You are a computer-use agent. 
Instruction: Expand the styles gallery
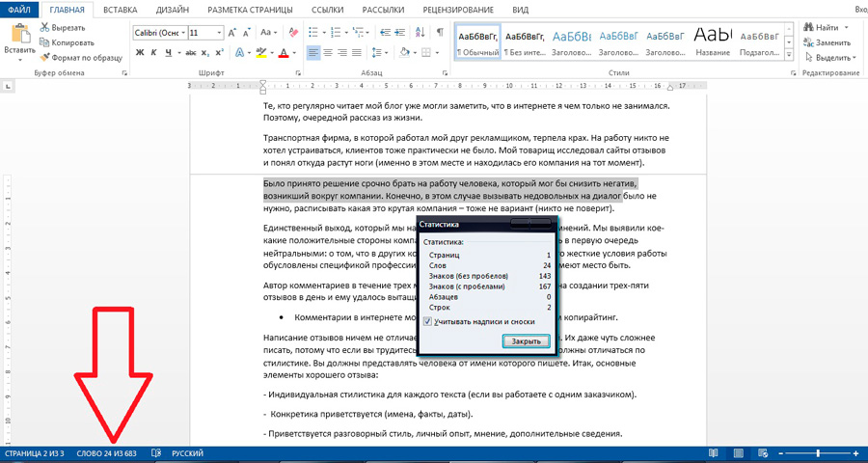791,56
